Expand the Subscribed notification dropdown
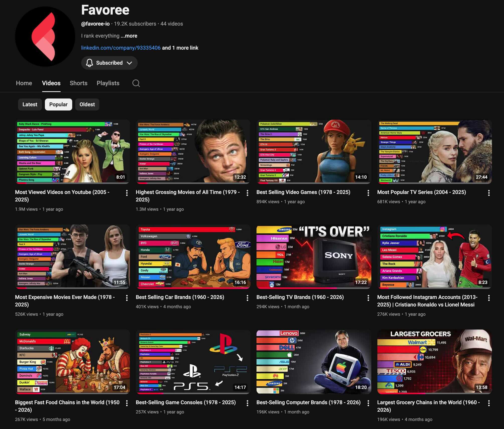Viewport: 504px width, 429px height. click(x=109, y=63)
